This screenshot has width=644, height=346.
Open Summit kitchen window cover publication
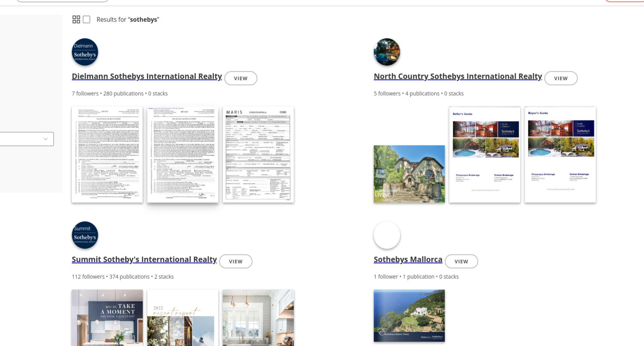[258, 318]
